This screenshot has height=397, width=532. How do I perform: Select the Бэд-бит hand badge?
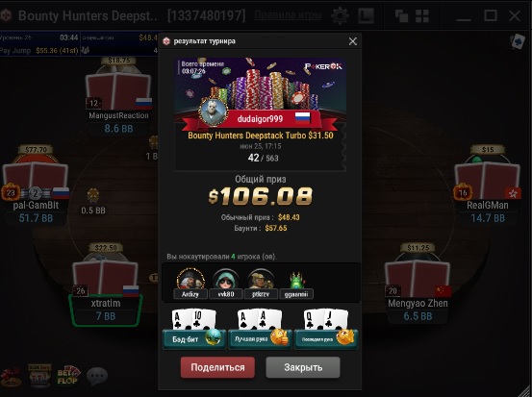click(x=194, y=339)
